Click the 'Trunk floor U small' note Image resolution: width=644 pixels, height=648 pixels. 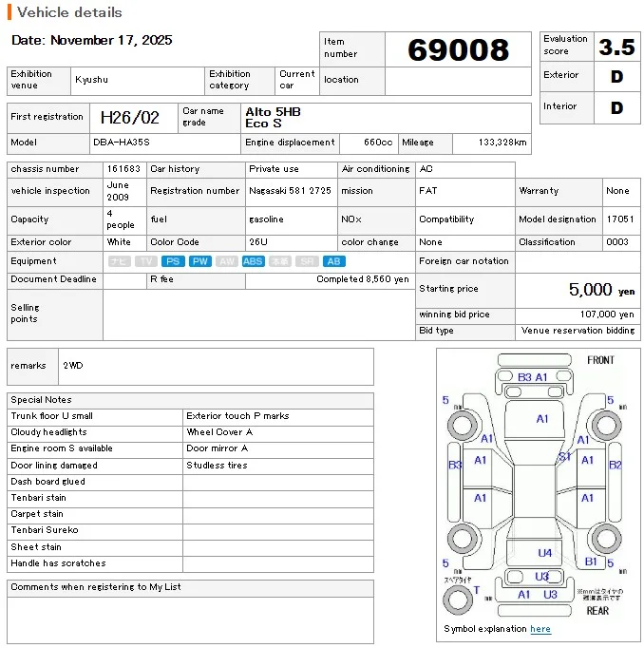51,416
